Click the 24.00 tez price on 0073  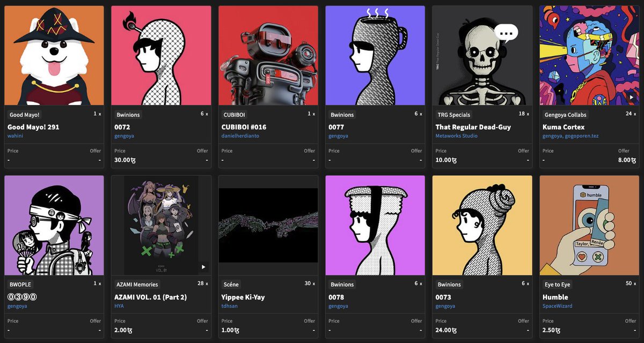click(x=446, y=330)
